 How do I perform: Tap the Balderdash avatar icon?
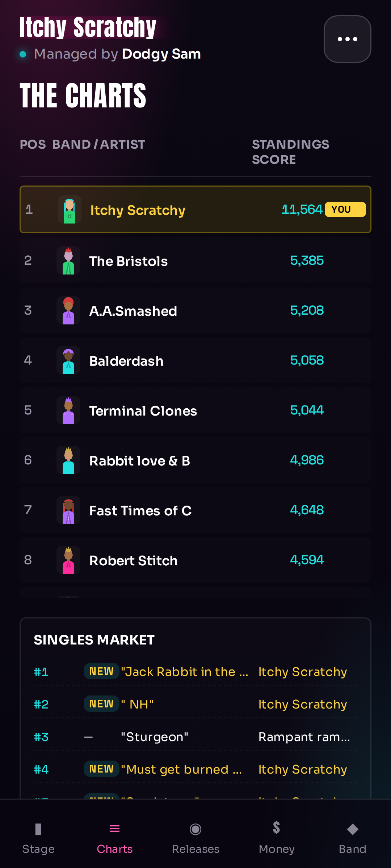point(68,360)
